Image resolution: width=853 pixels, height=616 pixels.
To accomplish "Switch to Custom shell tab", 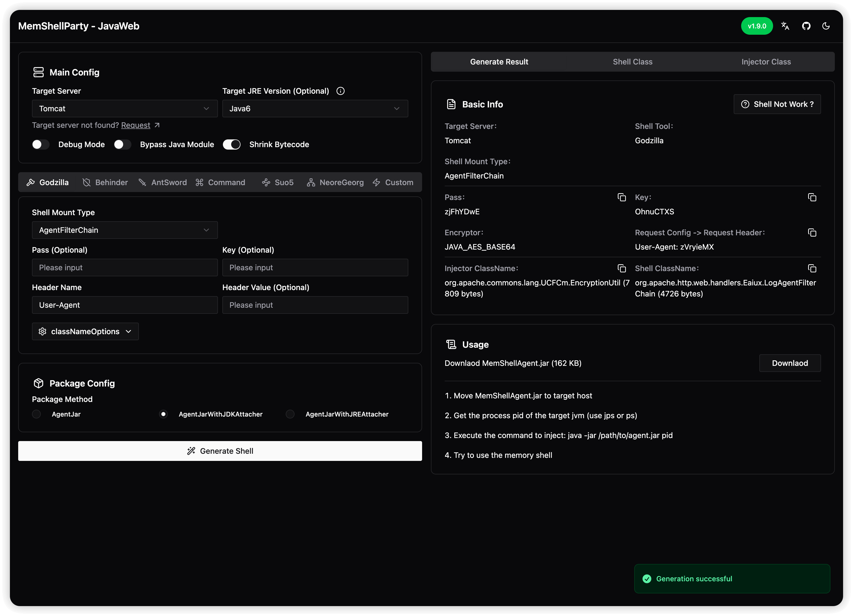I will pos(393,182).
